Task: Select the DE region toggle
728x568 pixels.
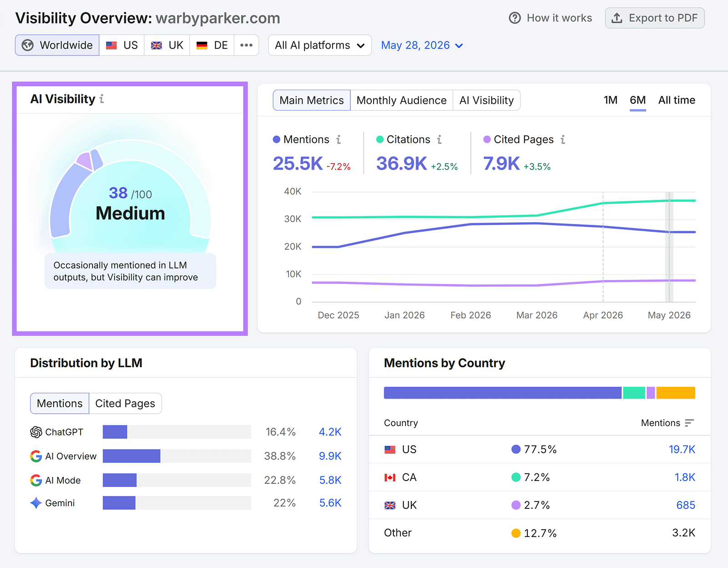Action: pos(212,45)
